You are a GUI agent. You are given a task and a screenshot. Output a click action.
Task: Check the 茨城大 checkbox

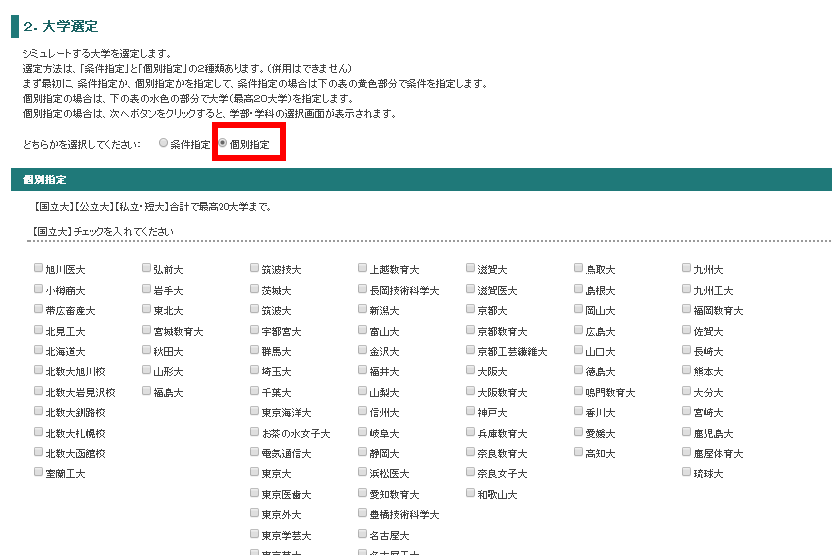point(255,289)
